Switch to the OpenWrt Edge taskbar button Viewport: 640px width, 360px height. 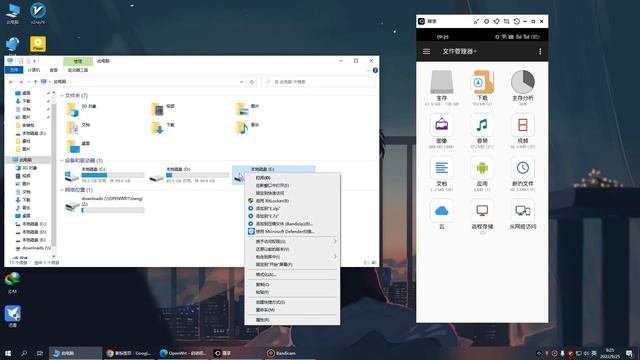pos(182,353)
